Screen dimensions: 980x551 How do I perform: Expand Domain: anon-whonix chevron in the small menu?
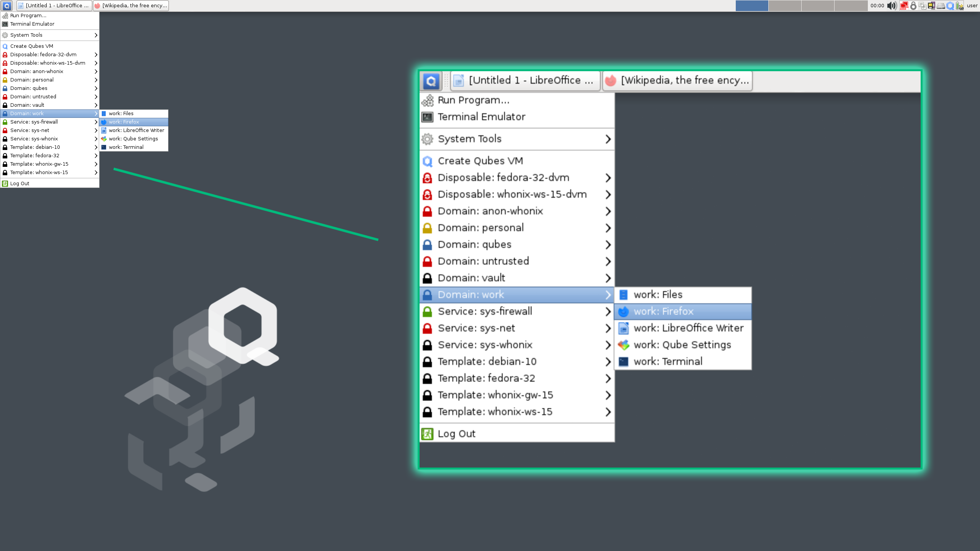(96, 72)
